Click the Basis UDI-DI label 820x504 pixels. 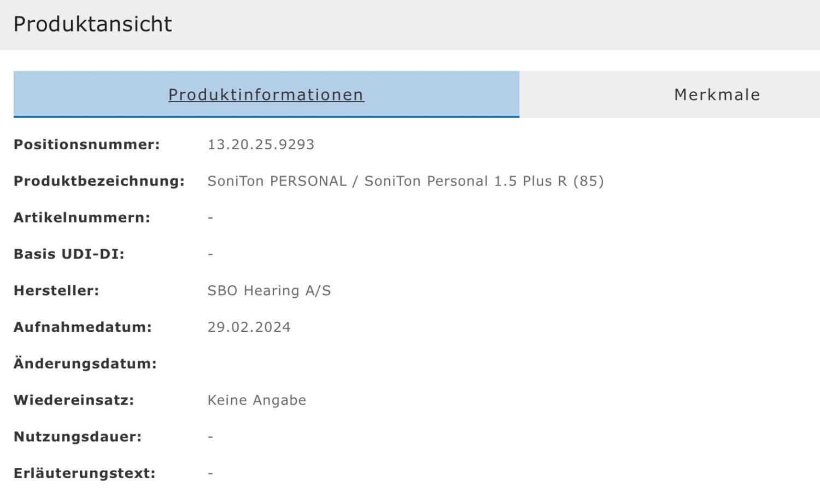(x=69, y=254)
